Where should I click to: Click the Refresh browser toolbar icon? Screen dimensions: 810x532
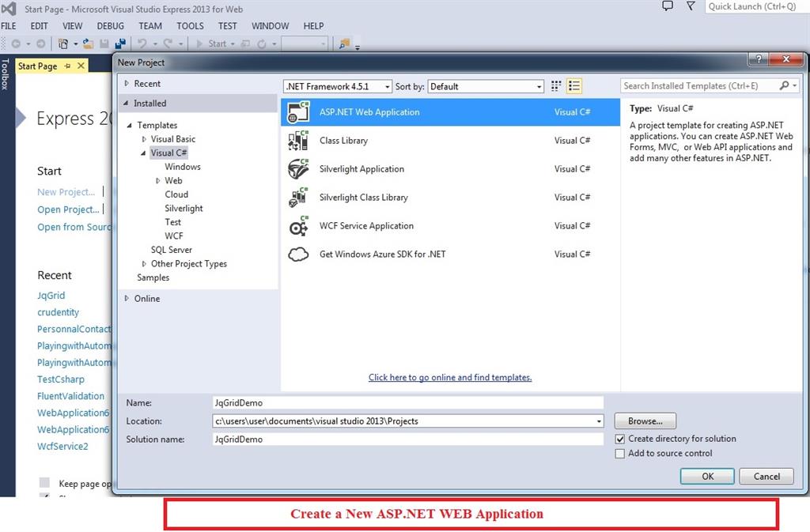tap(262, 43)
